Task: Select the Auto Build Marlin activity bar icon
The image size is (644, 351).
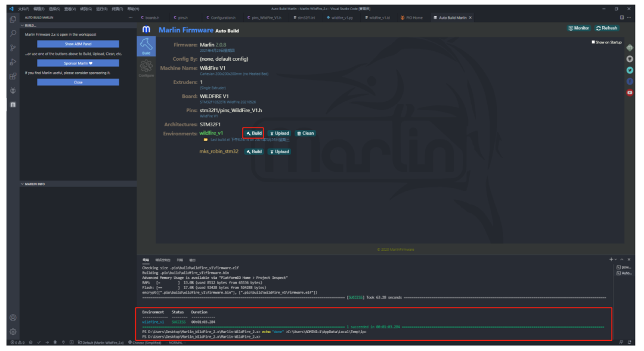Action: pyautogui.click(x=13, y=105)
